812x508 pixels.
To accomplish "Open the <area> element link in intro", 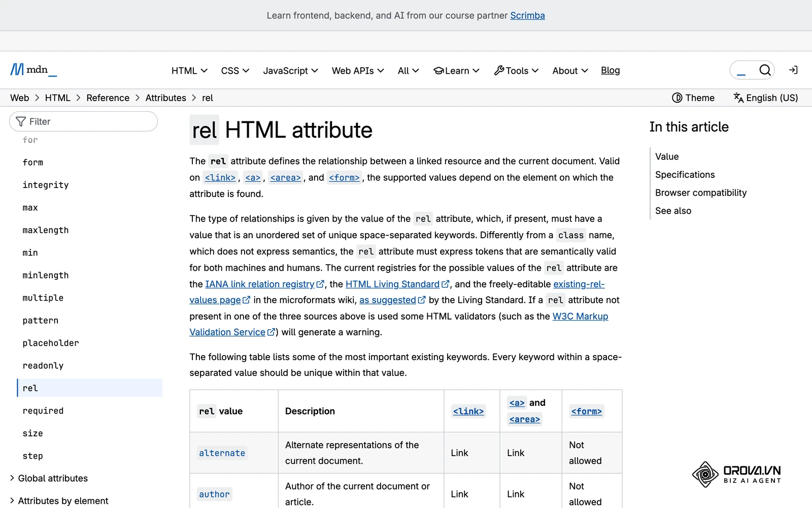I will coord(286,177).
